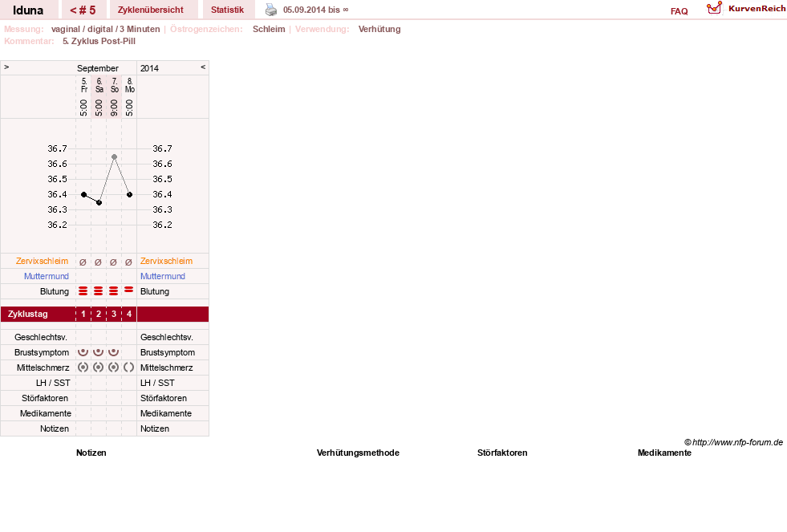Click the left Blutung row label
This screenshot has width=787, height=532.
point(55,291)
